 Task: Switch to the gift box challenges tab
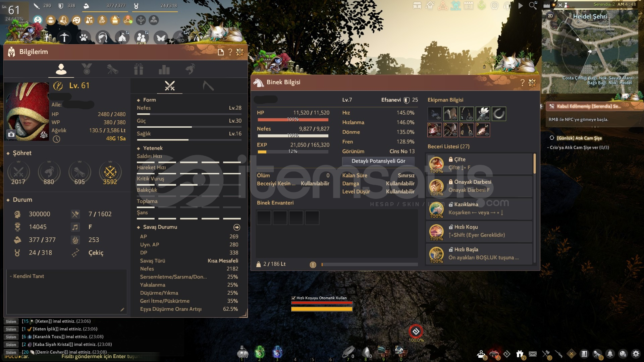[139, 69]
